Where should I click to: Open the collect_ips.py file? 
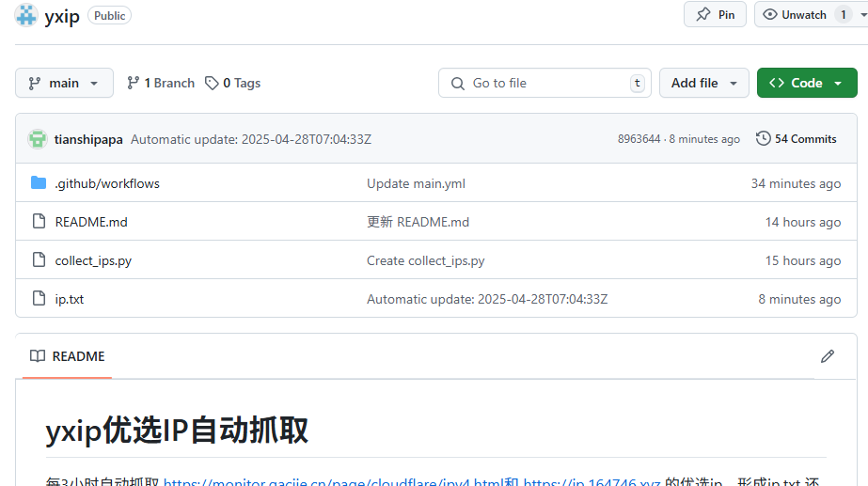point(93,260)
